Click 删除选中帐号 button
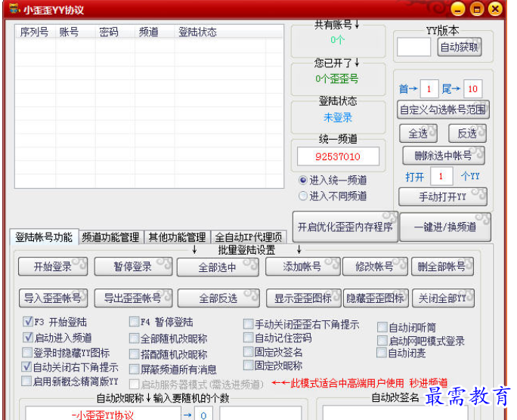The image size is (517, 420). coord(444,156)
